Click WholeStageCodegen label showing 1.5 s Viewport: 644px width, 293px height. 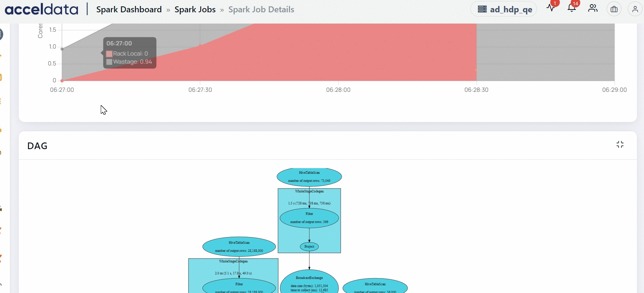click(309, 191)
